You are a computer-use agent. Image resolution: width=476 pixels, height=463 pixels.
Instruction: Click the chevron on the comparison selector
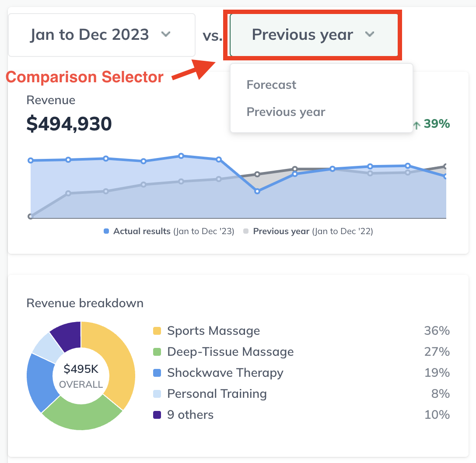pos(370,35)
